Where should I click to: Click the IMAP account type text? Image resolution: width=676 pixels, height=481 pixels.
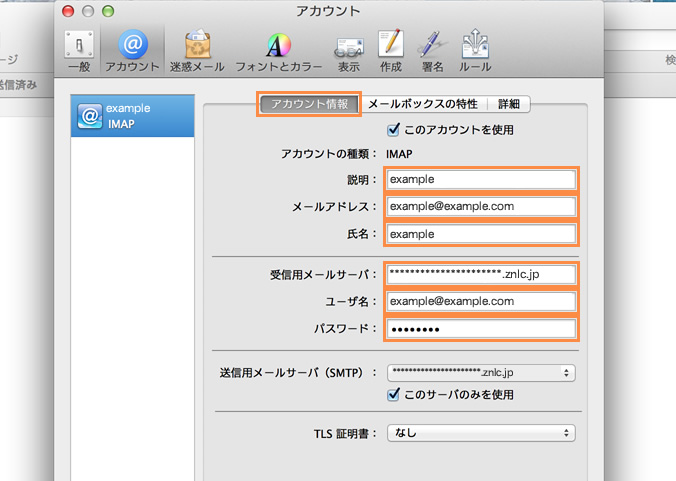click(x=399, y=154)
